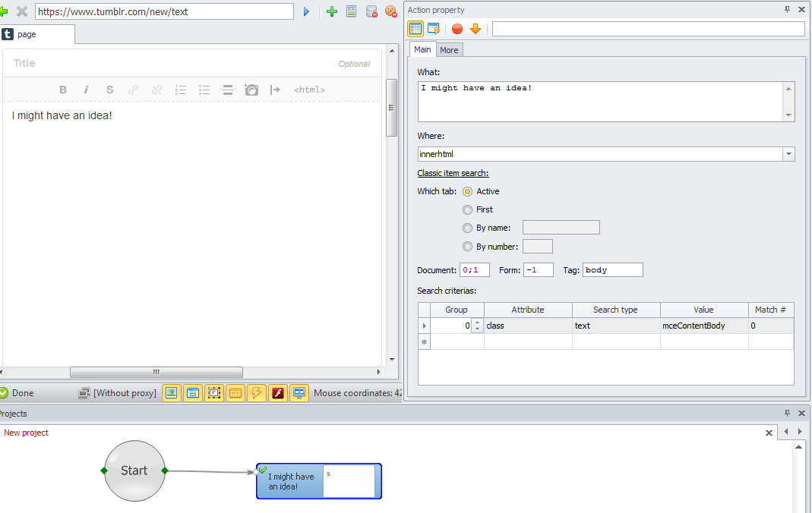Click the blue go arrow beside URL

[x=306, y=11]
